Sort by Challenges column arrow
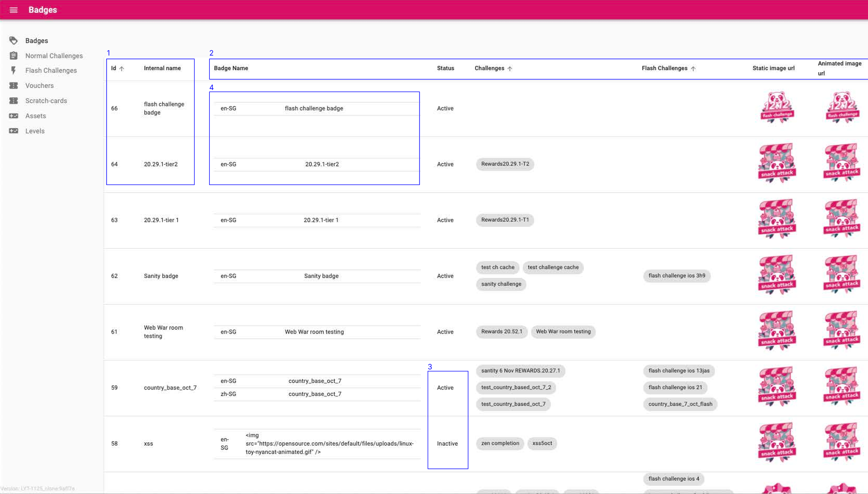Image resolution: width=868 pixels, height=494 pixels. pos(510,68)
